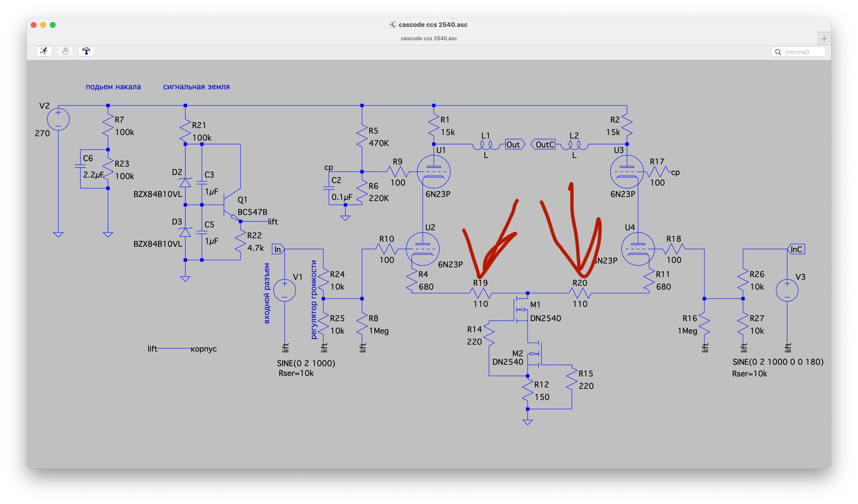Click the halt hand icon
The width and height of the screenshot is (858, 504).
click(x=65, y=51)
